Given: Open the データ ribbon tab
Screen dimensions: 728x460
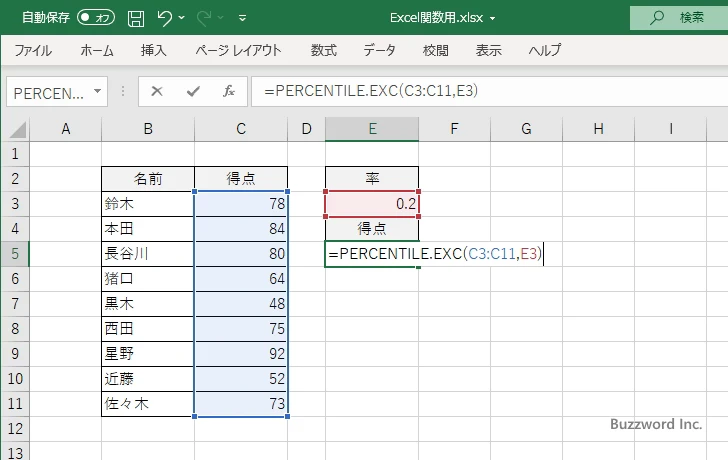Looking at the screenshot, I should pyautogui.click(x=379, y=50).
